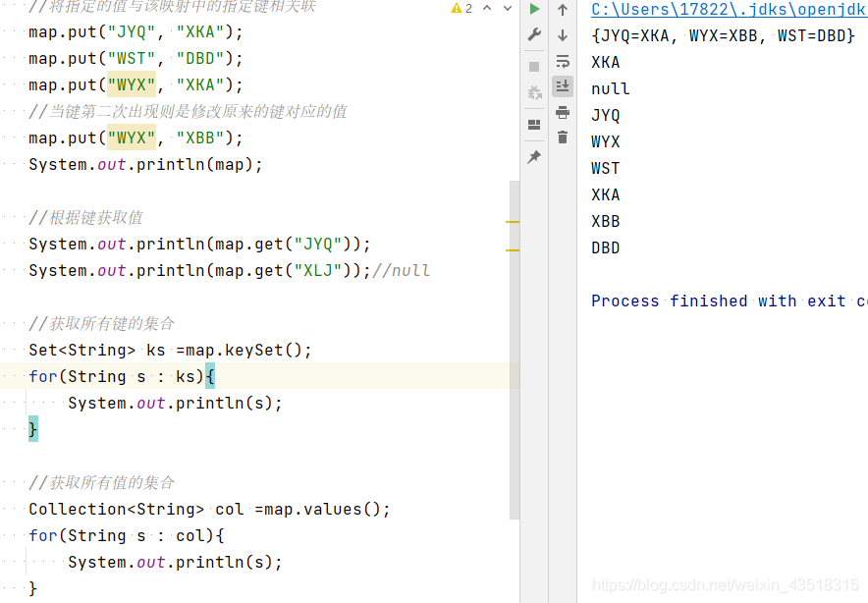Click comment //获取所有值的集合
868x603 pixels.
point(102,483)
